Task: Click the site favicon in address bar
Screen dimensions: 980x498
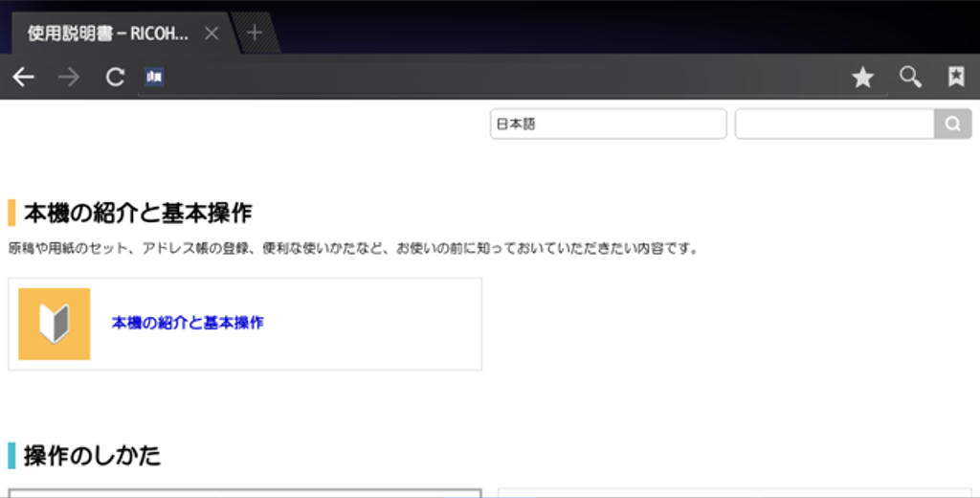Action: click(154, 78)
